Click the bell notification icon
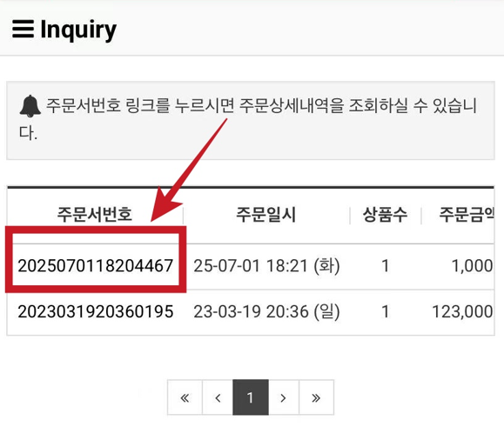 coord(30,106)
